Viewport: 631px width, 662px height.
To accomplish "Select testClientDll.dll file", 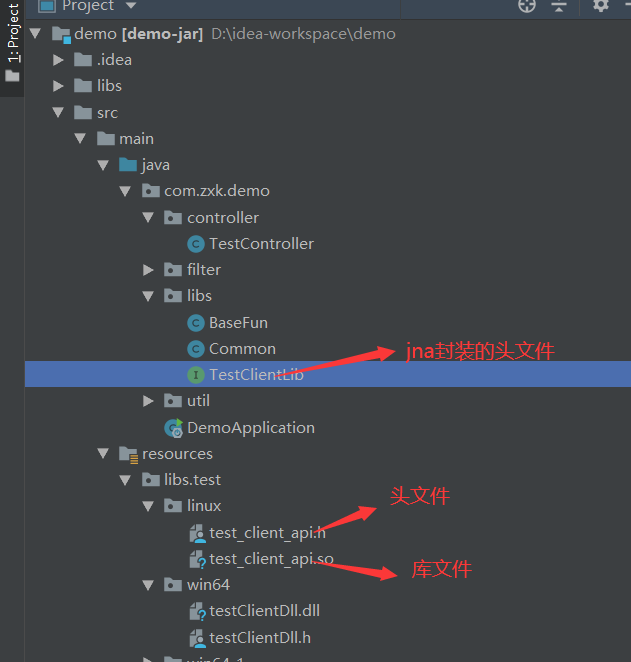I will click(264, 611).
